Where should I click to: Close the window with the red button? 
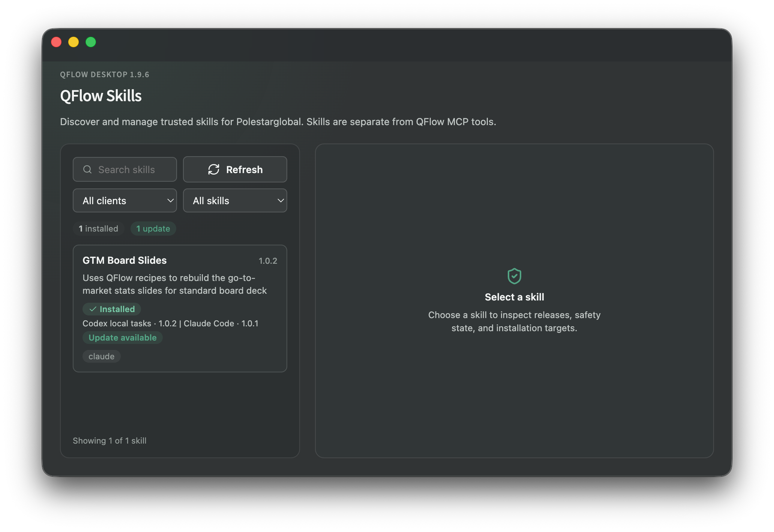coord(56,42)
